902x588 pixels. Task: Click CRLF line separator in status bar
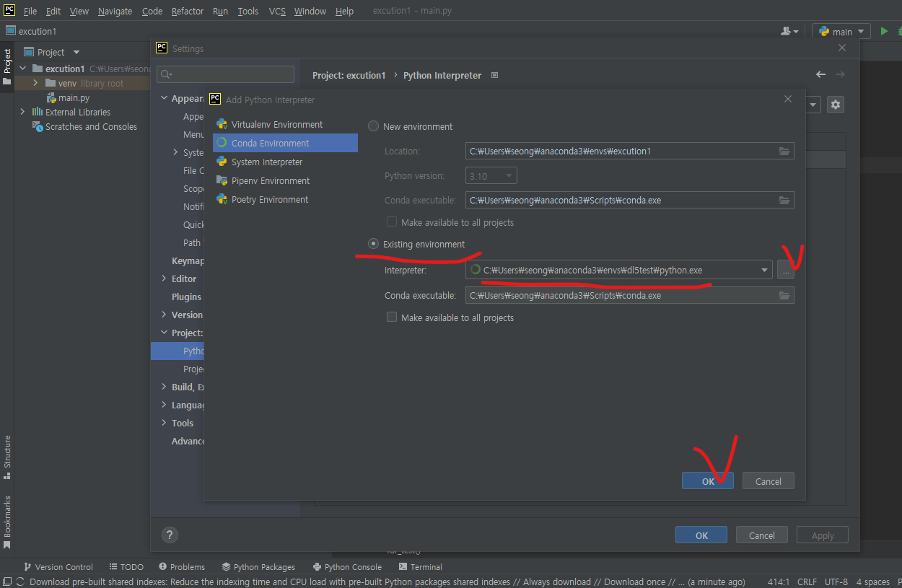tap(807, 582)
